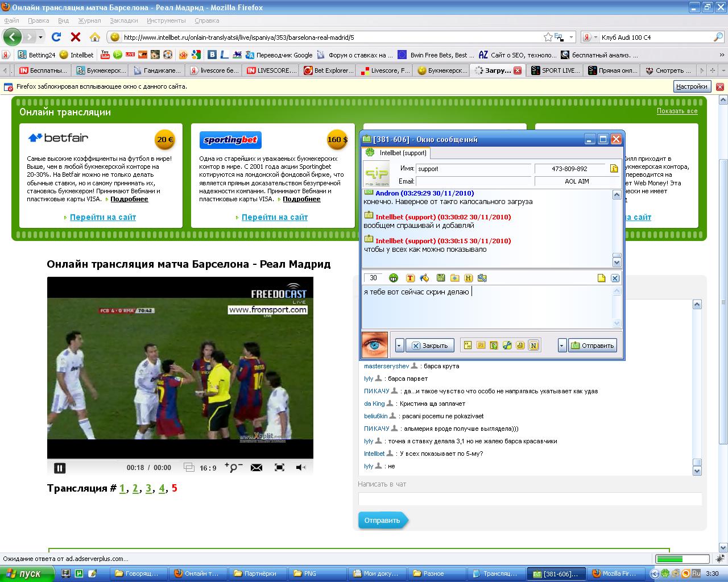The height and width of the screenshot is (582, 728).
Task: Click the Написать в чат input field
Action: (530, 499)
